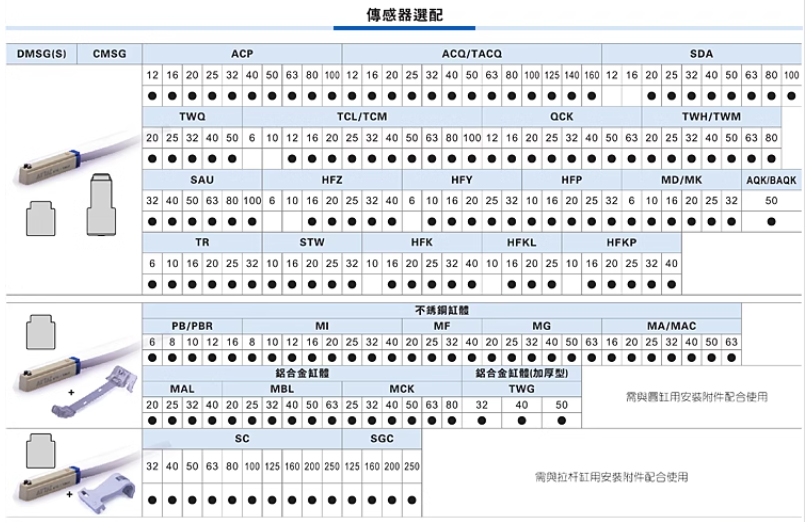Image resolution: width=806 pixels, height=522 pixels.
Task: Click size 40 under TWG
Action: pos(522,405)
